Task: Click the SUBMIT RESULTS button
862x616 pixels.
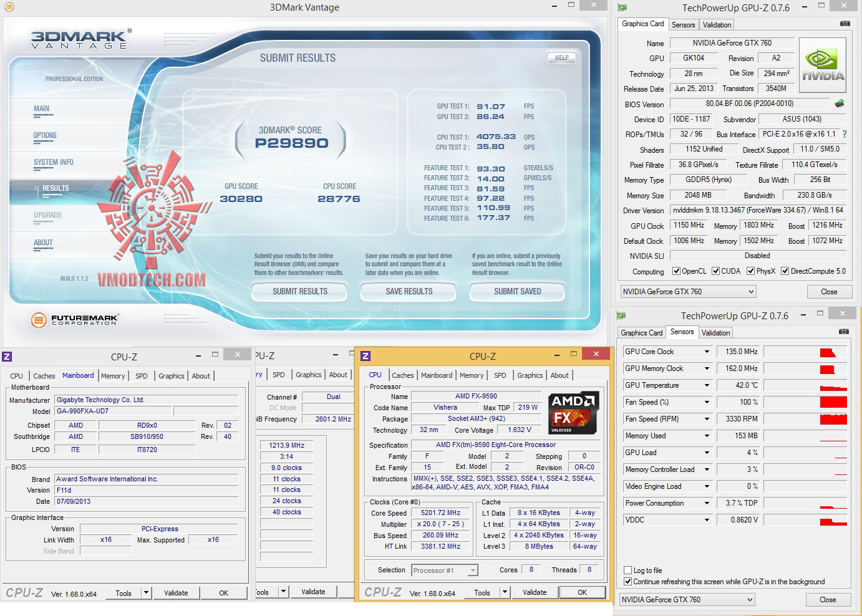Action: (299, 291)
